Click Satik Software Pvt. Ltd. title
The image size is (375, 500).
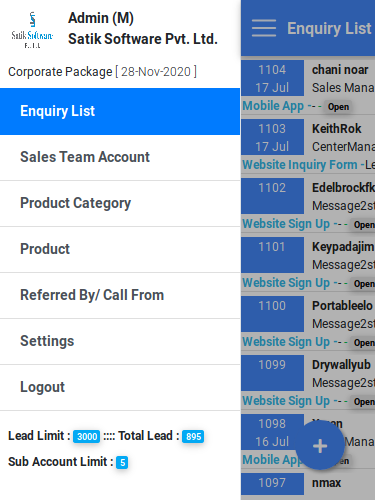point(143,39)
